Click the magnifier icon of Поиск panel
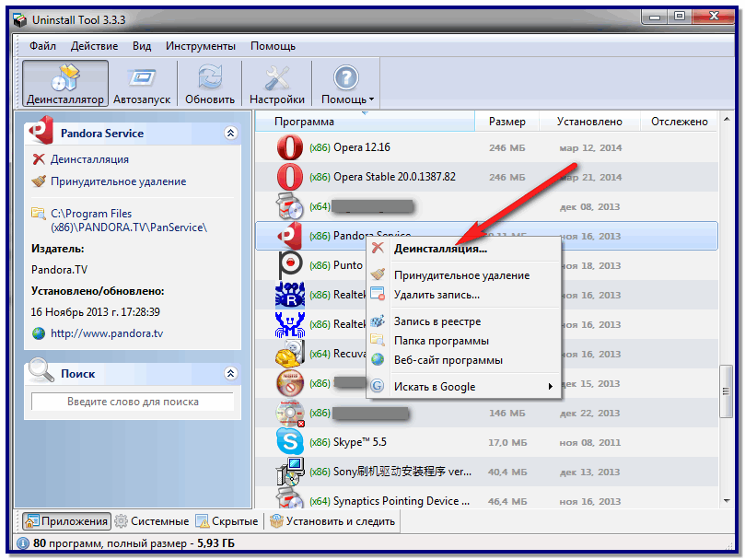745x560 pixels. (41, 370)
